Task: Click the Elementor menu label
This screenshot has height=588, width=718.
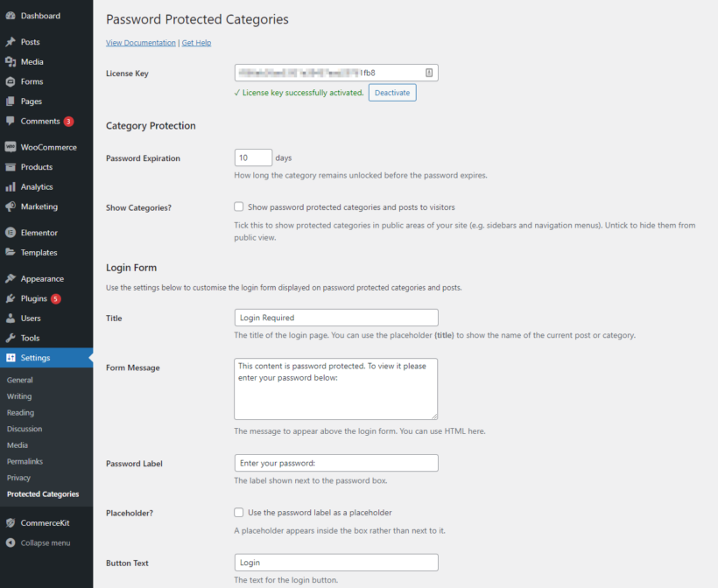Action: [x=39, y=233]
